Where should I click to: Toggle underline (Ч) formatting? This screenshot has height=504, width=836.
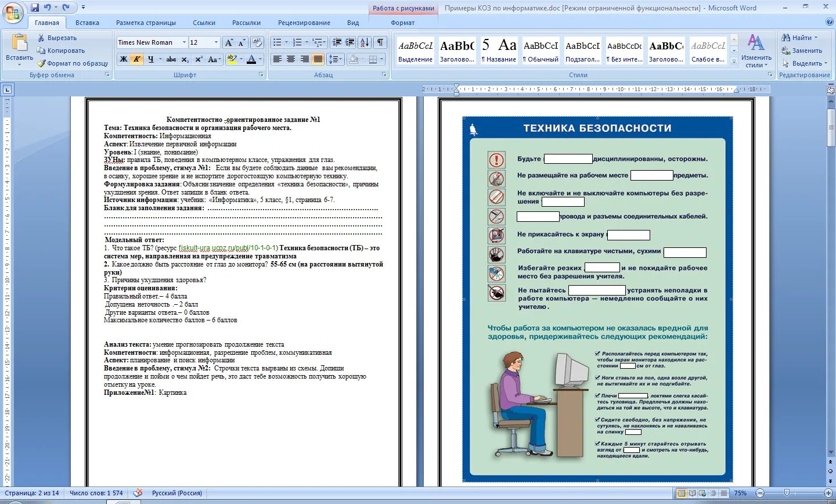[x=150, y=59]
